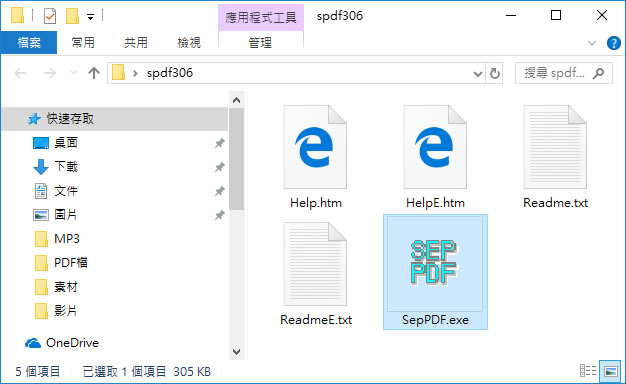
Task: Open the 常用 ribbon tab
Action: click(x=83, y=42)
